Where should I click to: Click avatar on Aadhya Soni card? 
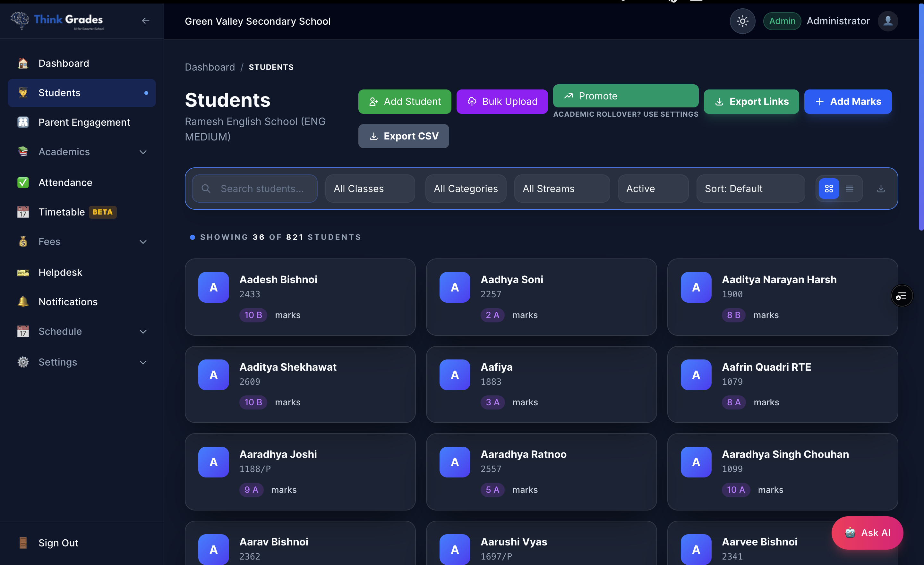click(x=455, y=288)
